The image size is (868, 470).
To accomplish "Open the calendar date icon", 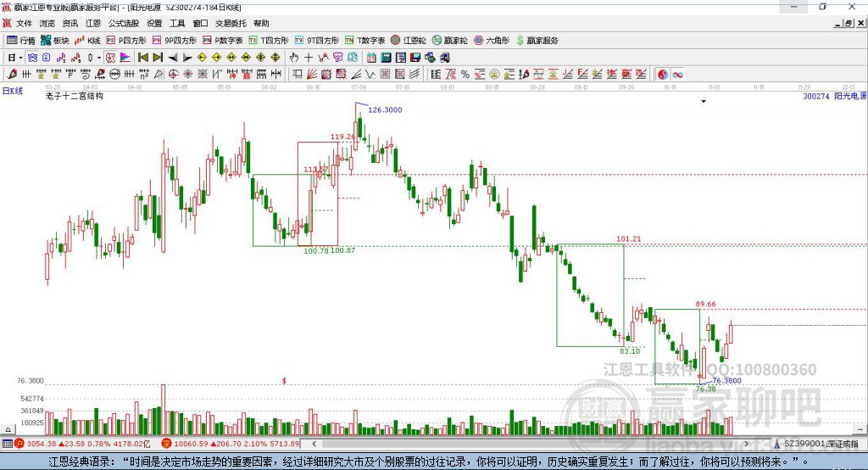I will (x=371, y=57).
